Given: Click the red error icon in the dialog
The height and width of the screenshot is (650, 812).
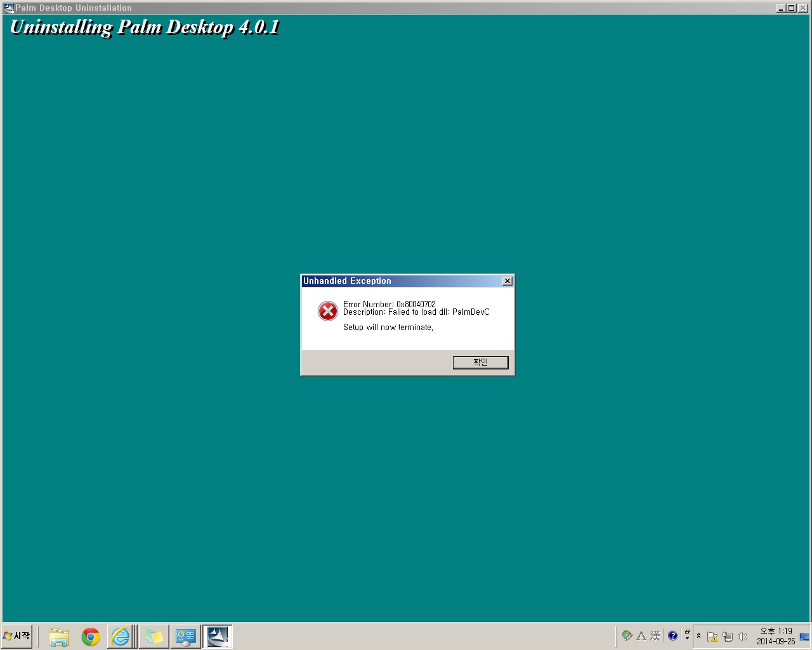Looking at the screenshot, I should [328, 311].
